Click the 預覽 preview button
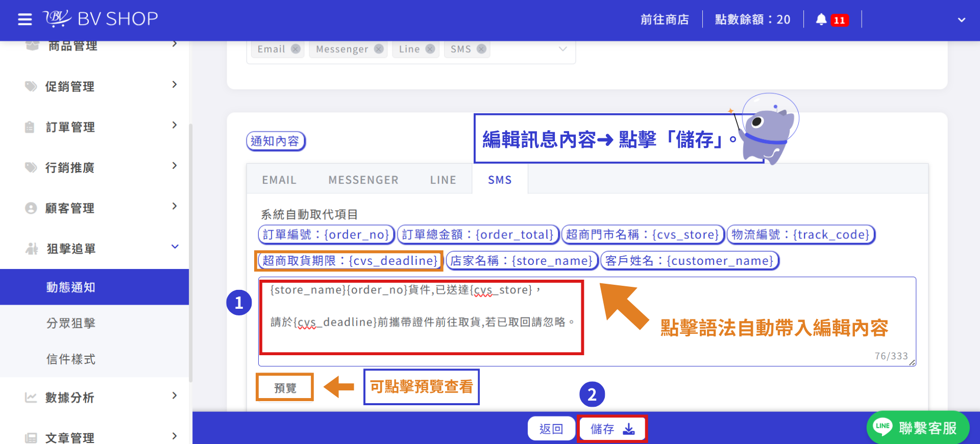Viewport: 980px width, 444px height. (285, 388)
